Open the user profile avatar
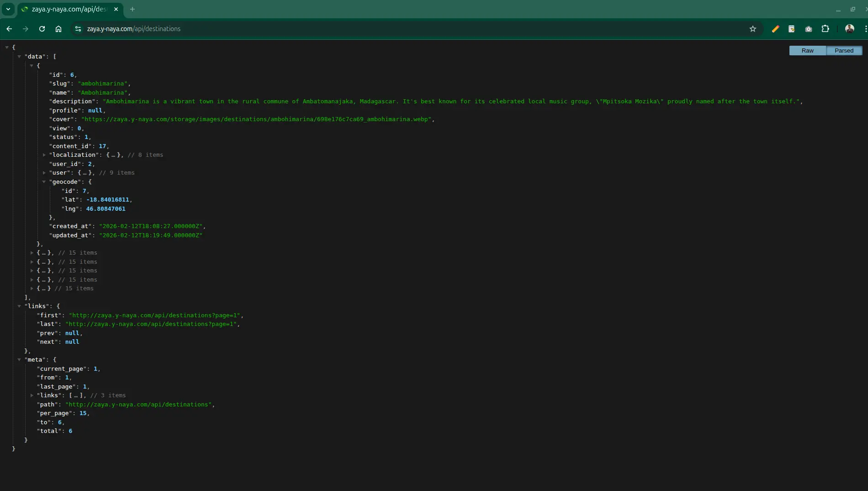 point(850,29)
